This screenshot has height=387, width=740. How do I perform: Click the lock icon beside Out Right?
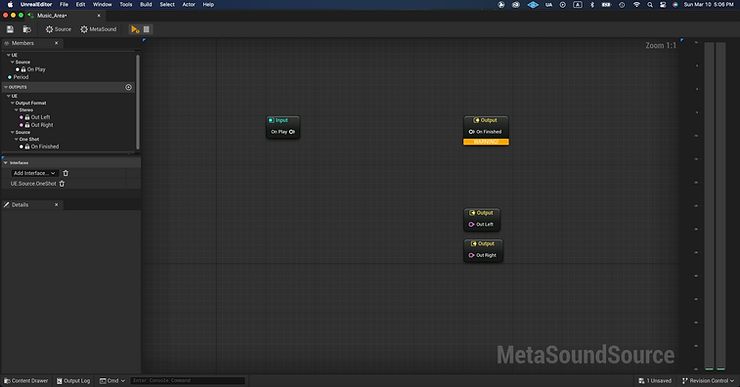tap(27, 125)
